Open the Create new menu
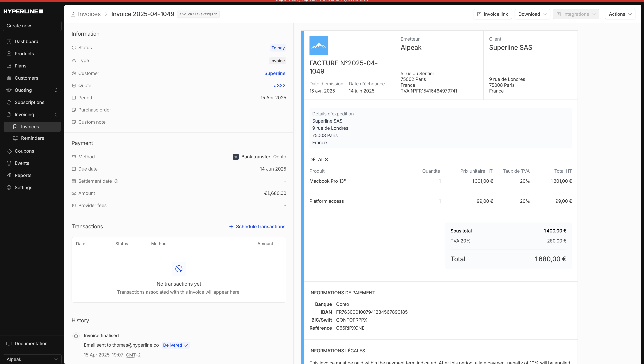 [32, 26]
